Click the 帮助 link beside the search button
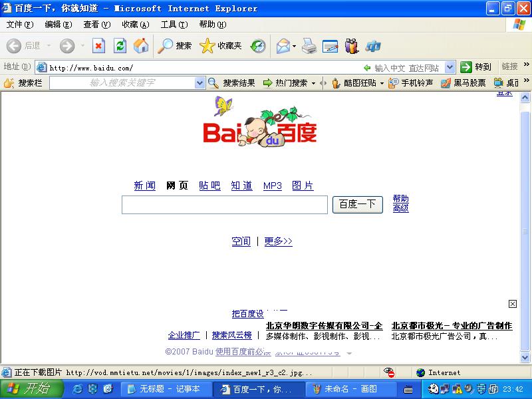The image size is (532, 399). 401,198
